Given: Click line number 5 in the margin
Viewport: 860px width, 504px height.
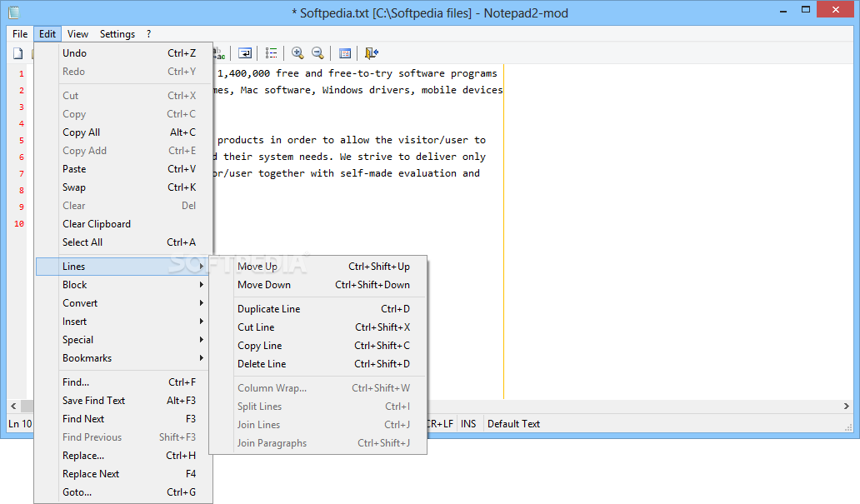Looking at the screenshot, I should click(22, 141).
